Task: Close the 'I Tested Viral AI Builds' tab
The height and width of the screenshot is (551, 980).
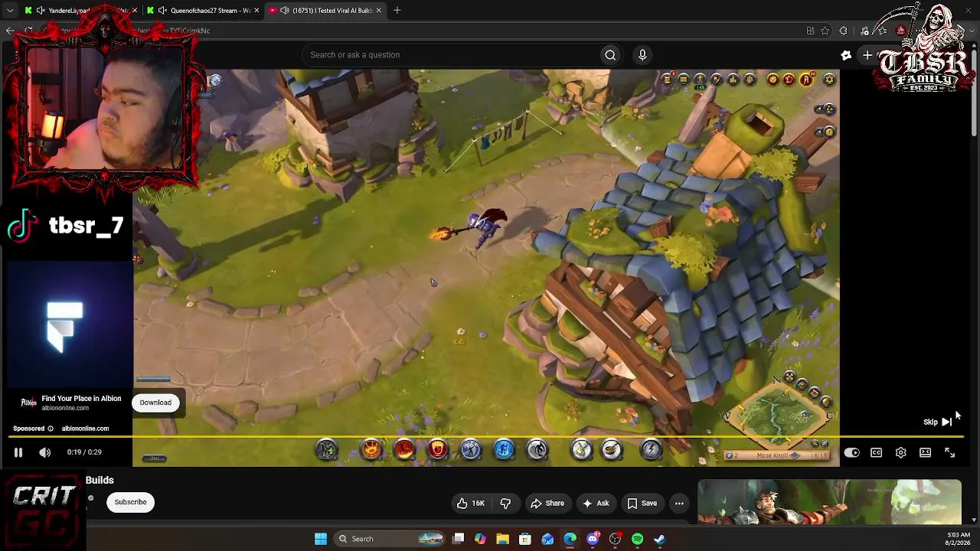Action: 380,11
